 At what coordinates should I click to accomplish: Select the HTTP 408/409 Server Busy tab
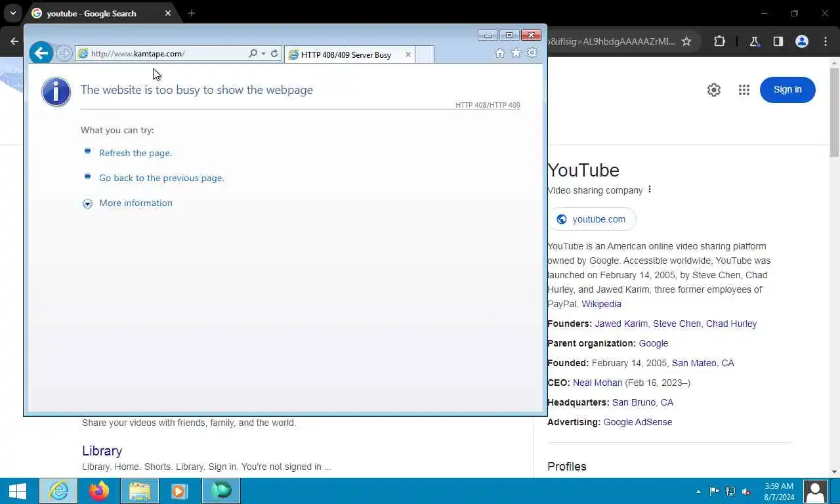(346, 54)
